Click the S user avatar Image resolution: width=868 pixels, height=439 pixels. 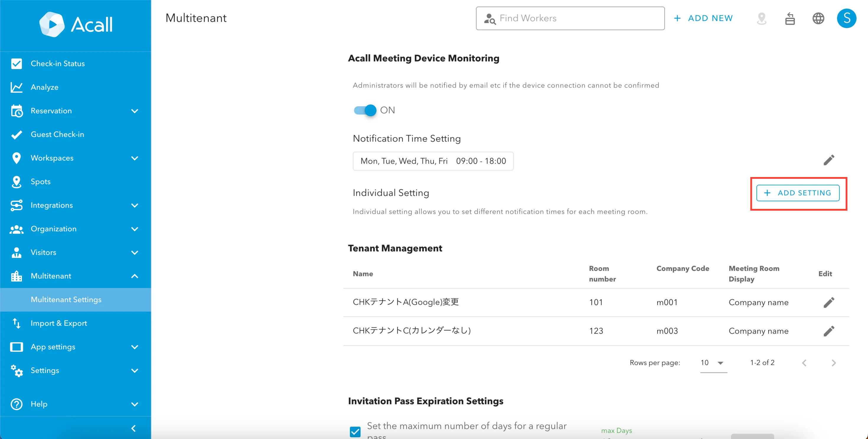click(x=846, y=19)
